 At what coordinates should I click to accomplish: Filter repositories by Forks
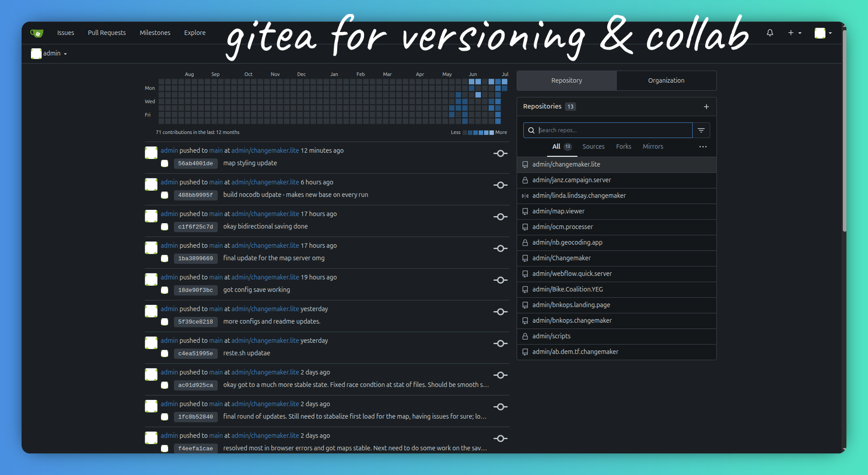click(624, 146)
